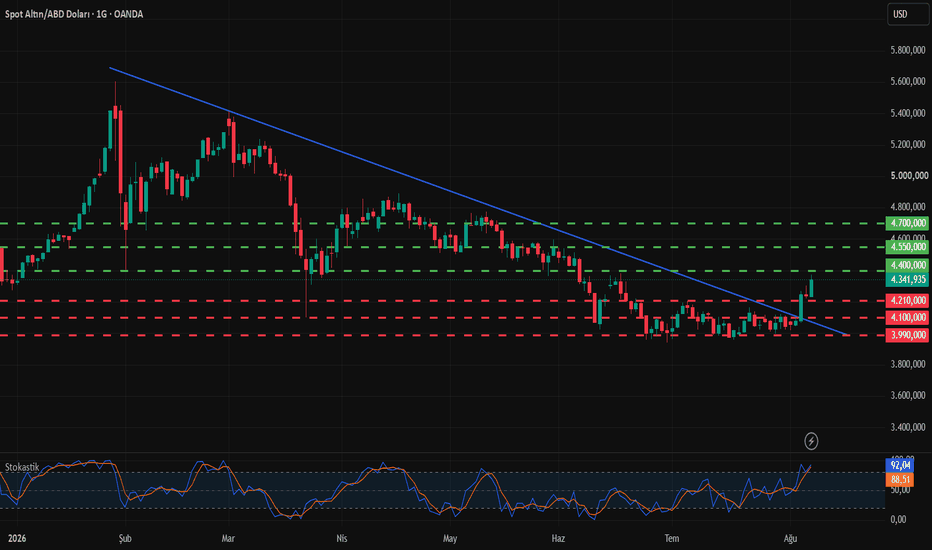932x550 pixels.
Task: Click the 0,00 stochastic scale value
Action: [899, 520]
